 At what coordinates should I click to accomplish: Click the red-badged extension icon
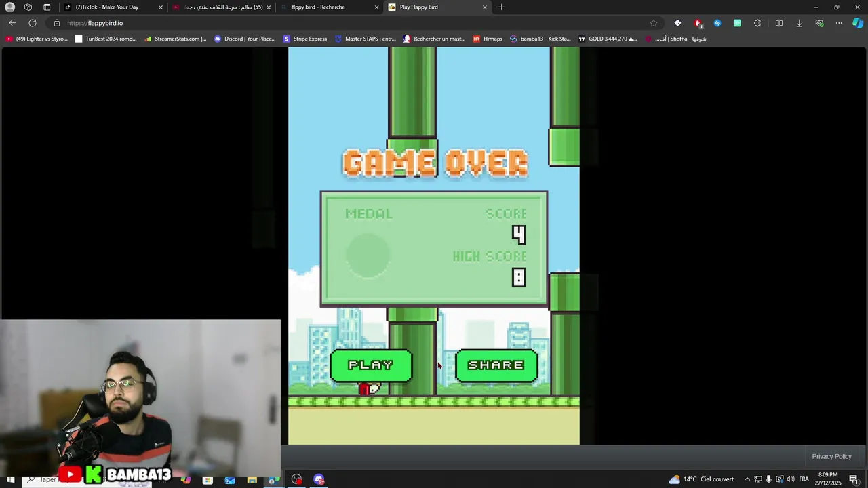698,23
